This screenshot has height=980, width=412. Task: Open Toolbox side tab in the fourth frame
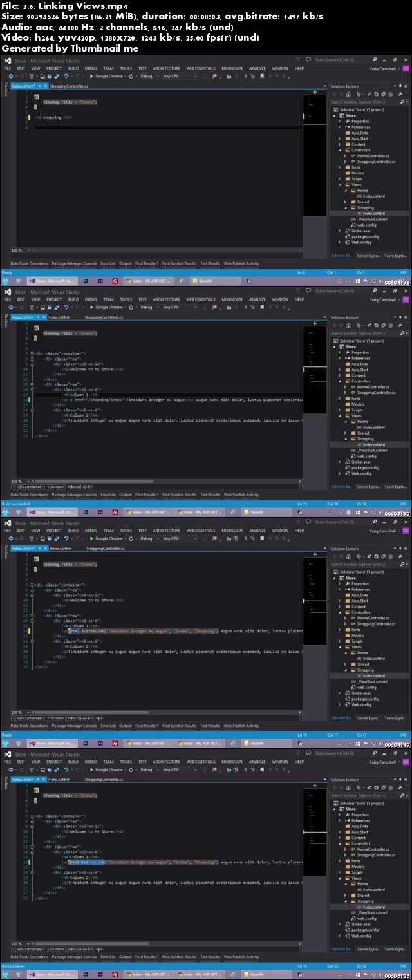pos(6,784)
